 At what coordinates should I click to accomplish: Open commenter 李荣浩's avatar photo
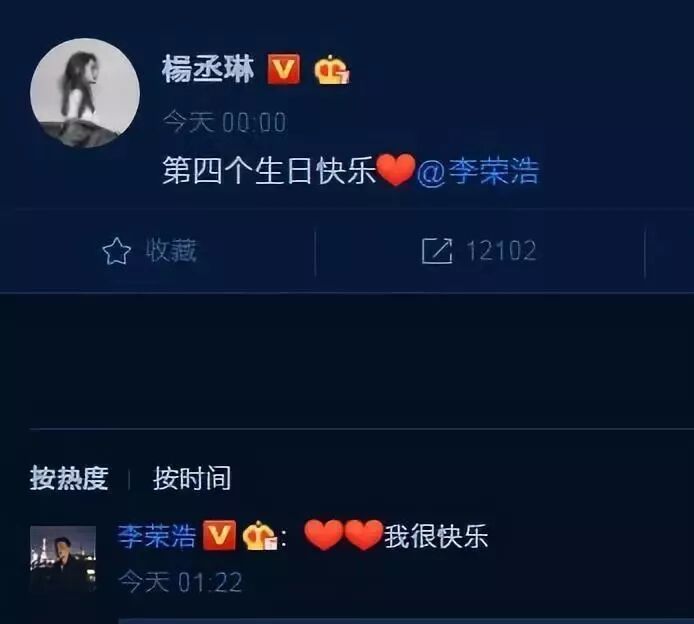[x=63, y=559]
